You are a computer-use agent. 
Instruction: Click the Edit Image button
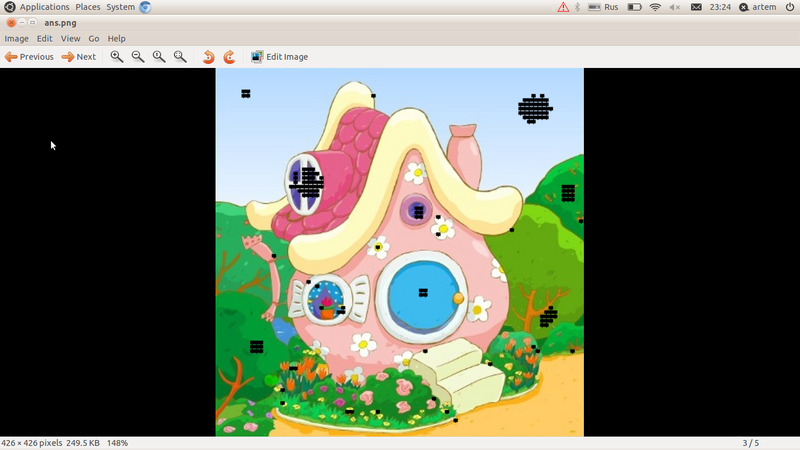279,57
